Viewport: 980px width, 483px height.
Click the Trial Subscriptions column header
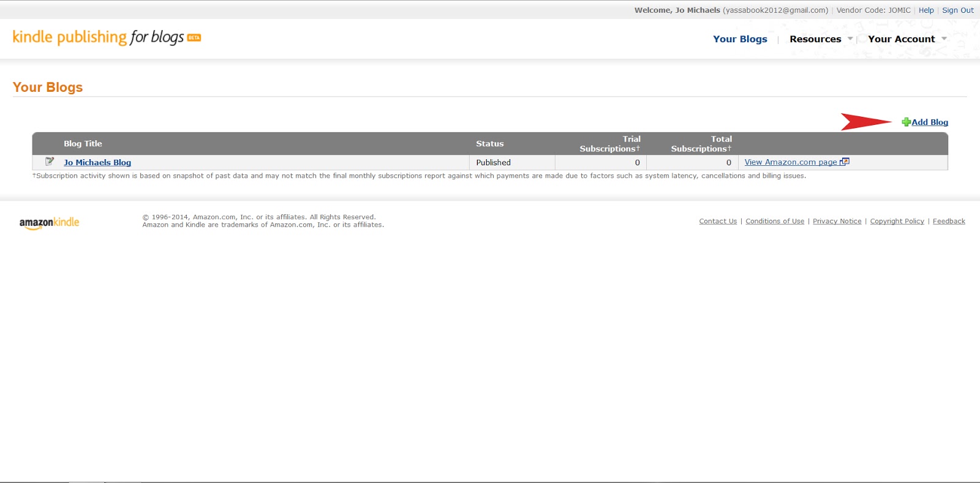coord(610,144)
